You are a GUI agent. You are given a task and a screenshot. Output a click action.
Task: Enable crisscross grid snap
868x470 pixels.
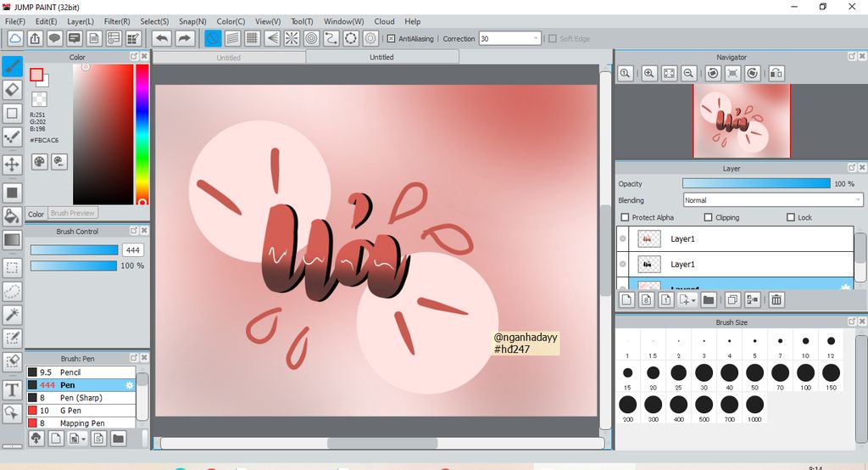pos(253,38)
